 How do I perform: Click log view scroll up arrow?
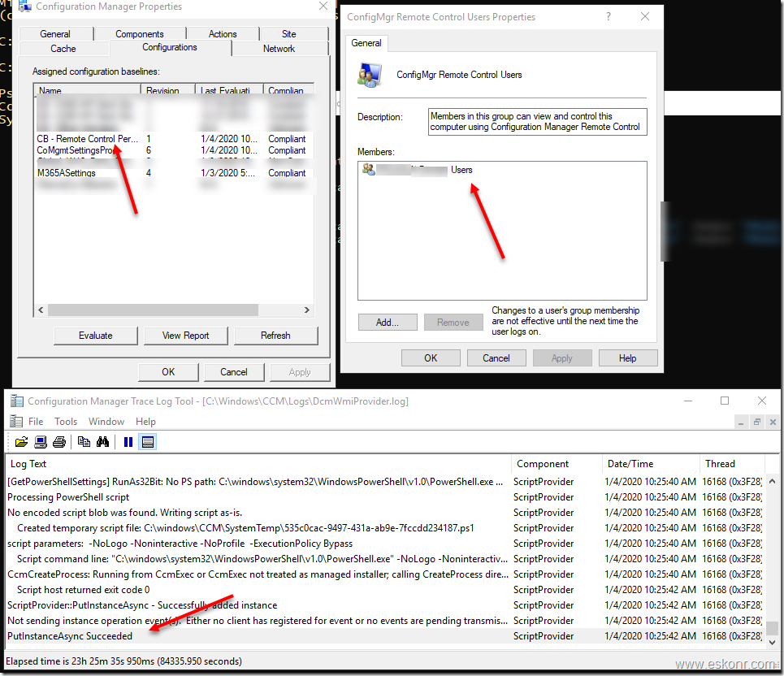[x=773, y=482]
